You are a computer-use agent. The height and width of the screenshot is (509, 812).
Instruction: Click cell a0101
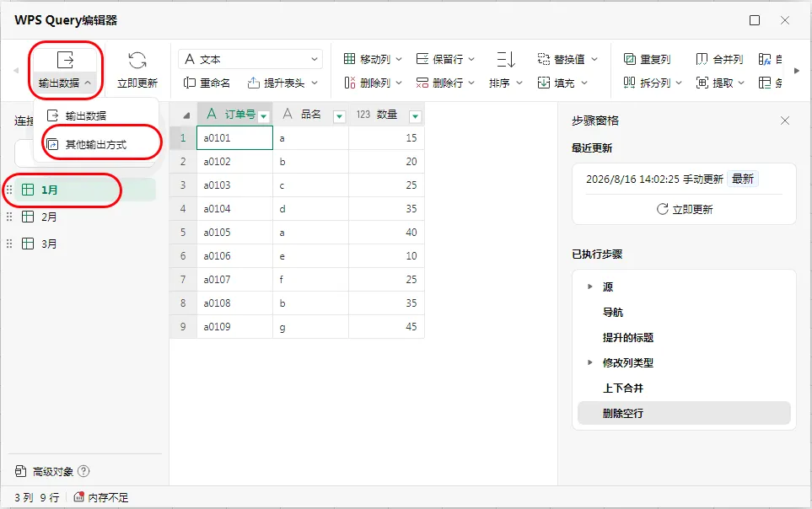pos(234,138)
